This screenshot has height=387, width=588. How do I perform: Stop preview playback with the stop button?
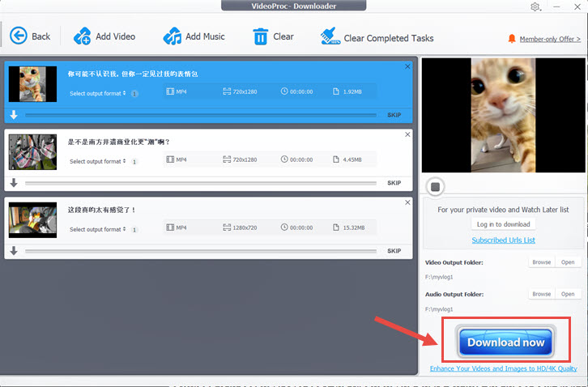(x=436, y=187)
